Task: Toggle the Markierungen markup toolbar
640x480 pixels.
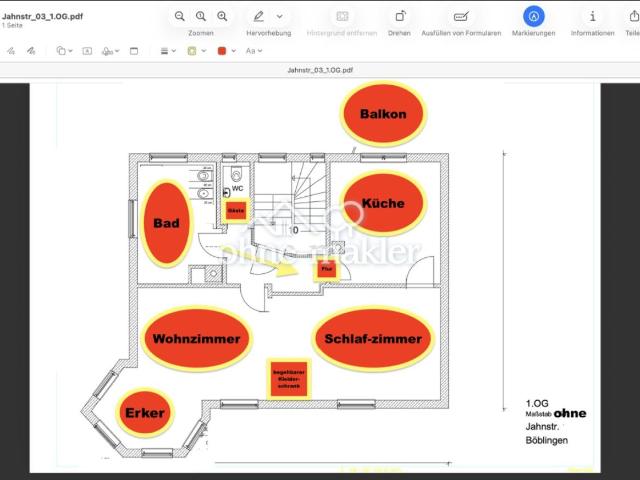Action: coord(533,16)
